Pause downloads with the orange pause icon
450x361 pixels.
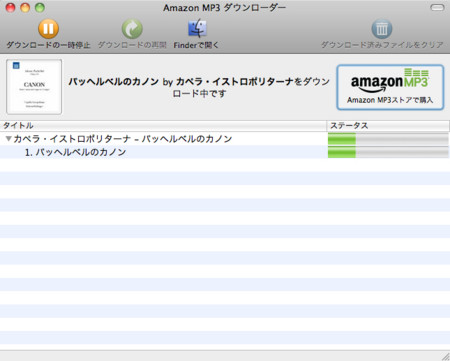click(48, 29)
